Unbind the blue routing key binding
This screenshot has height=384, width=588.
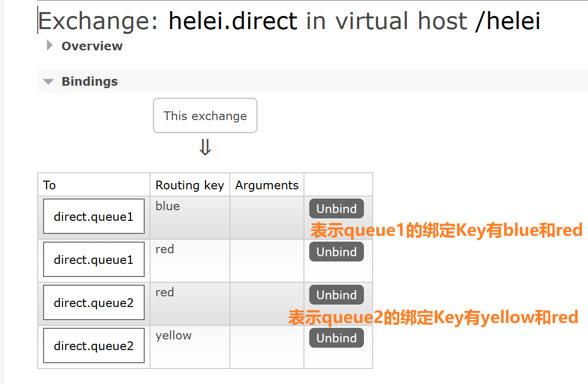click(336, 209)
